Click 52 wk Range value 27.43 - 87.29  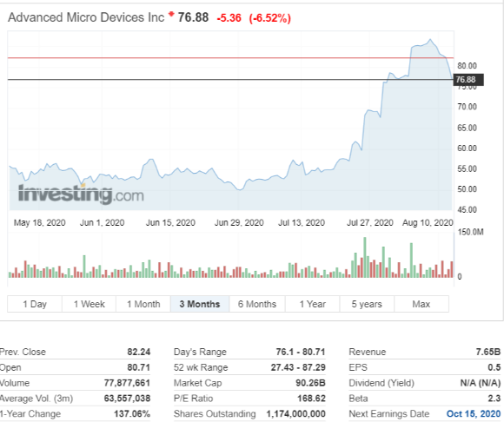(298, 367)
